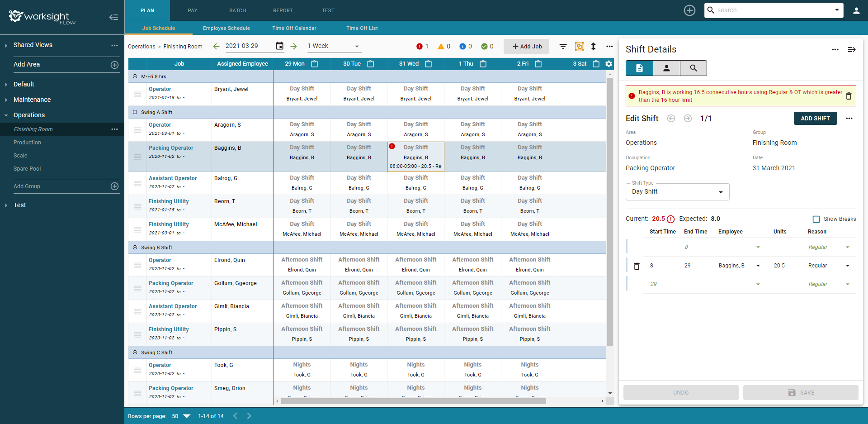This screenshot has width=868, height=424.
Task: Click the clipboard icon next to 31 Wed
Action: (x=428, y=64)
